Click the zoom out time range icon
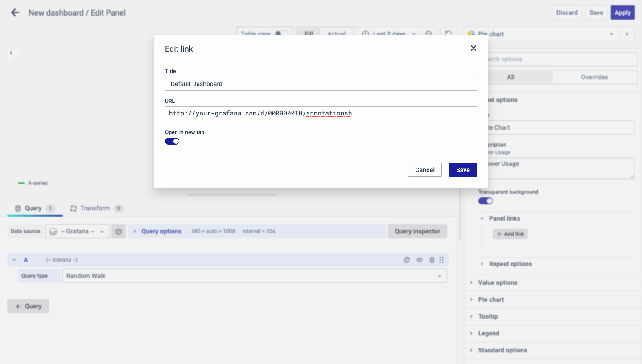Screen dimensions: 642x364 coord(428,34)
